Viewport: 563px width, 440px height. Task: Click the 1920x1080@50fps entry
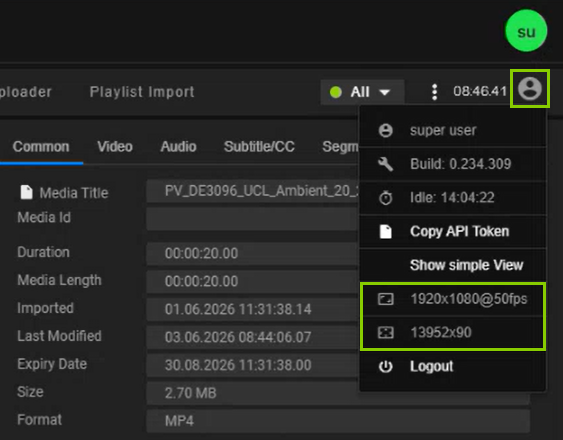453,299
